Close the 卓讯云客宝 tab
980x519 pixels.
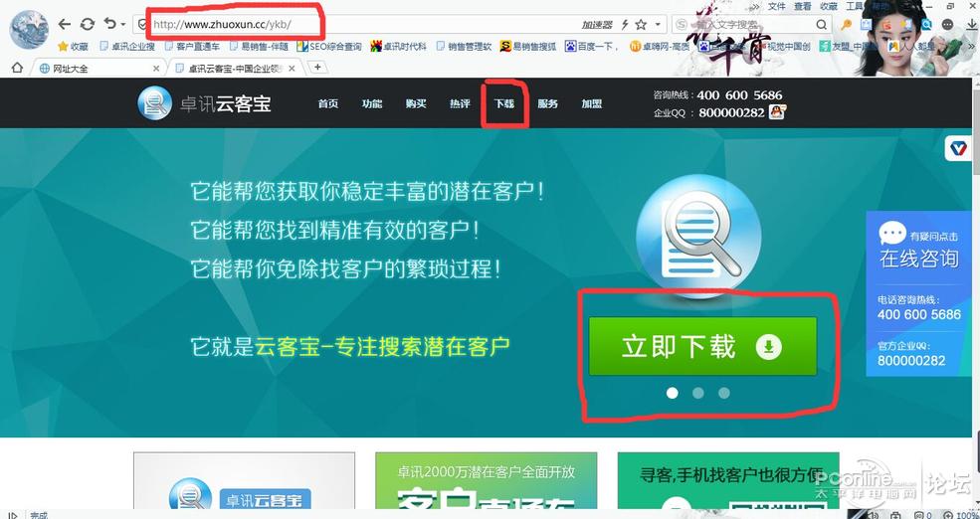(292, 68)
